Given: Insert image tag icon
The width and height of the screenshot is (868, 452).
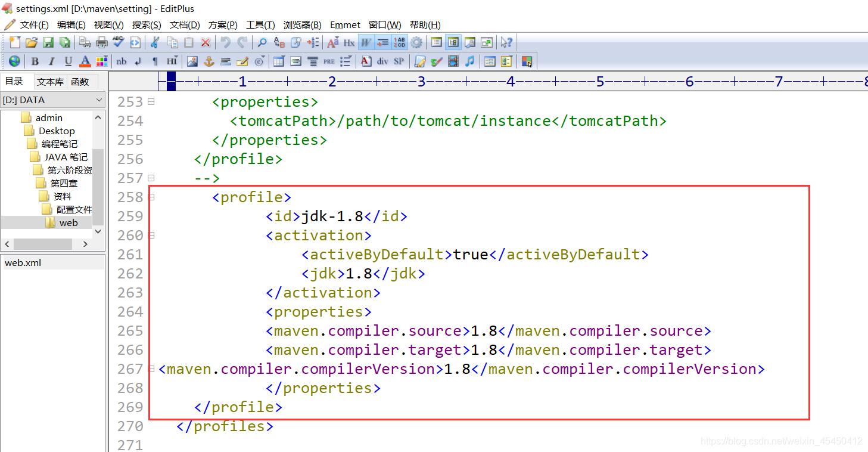Looking at the screenshot, I should coord(192,61).
